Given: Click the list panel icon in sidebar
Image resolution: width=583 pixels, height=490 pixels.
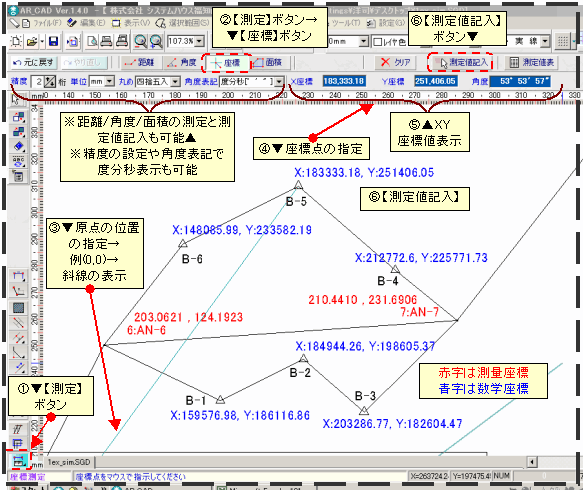Looking at the screenshot, I should (18, 176).
